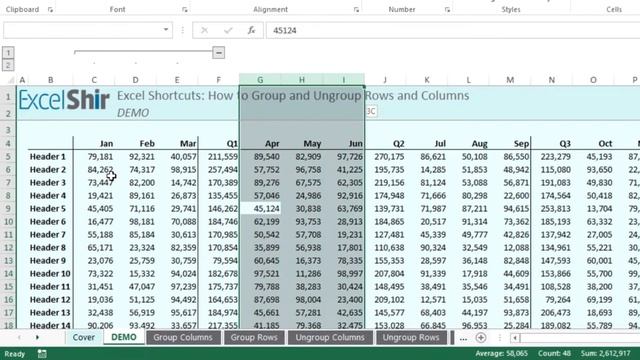
Task: Click the Aug heading cell
Action: pyautogui.click(x=468, y=144)
